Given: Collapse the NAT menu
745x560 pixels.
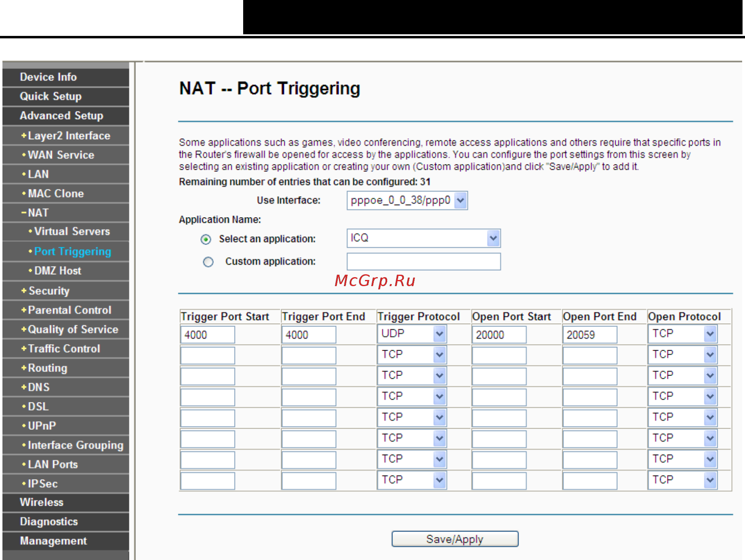Looking at the screenshot, I should click(35, 213).
